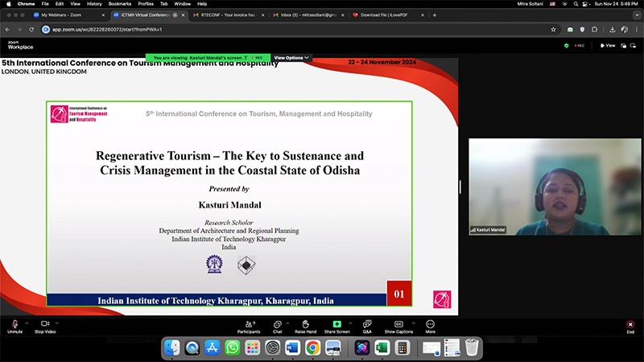Toggle the Stop Video camera button
This screenshot has width=644, height=362.
(44, 323)
